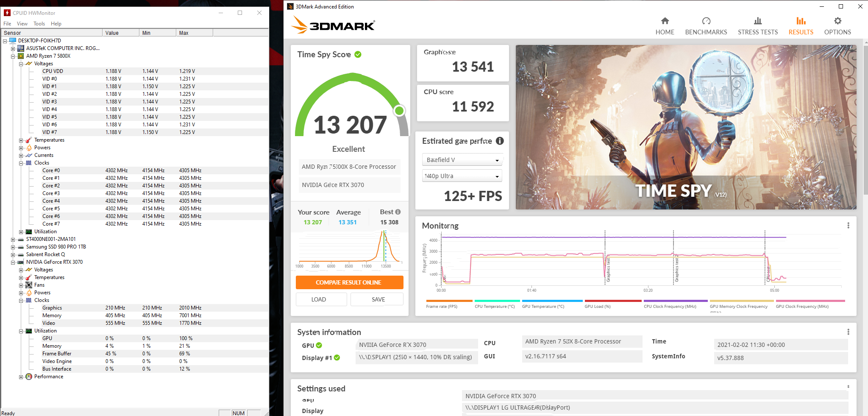Click the CPU score card 11 592
The image size is (868, 416).
click(x=463, y=103)
